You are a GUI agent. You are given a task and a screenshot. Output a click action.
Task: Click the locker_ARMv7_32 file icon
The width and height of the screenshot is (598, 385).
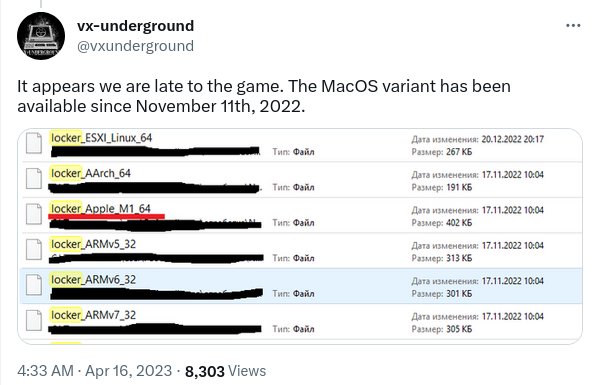pos(34,321)
